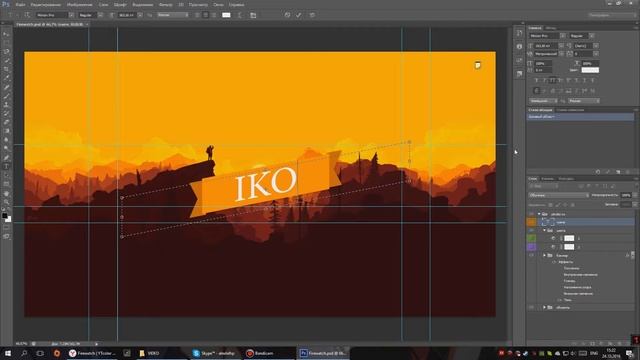Create new layer at Layers panel bottom
The image size is (640, 360).
tap(619, 344)
